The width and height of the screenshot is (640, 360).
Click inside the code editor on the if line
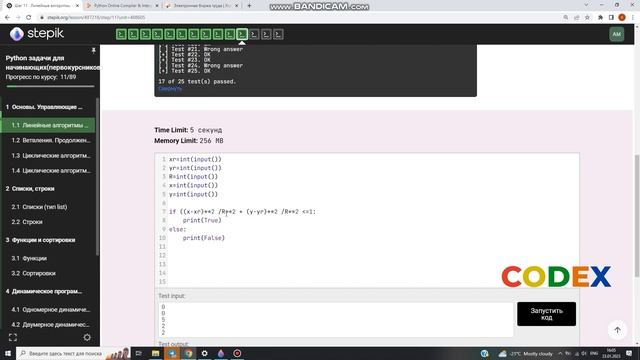pos(242,211)
